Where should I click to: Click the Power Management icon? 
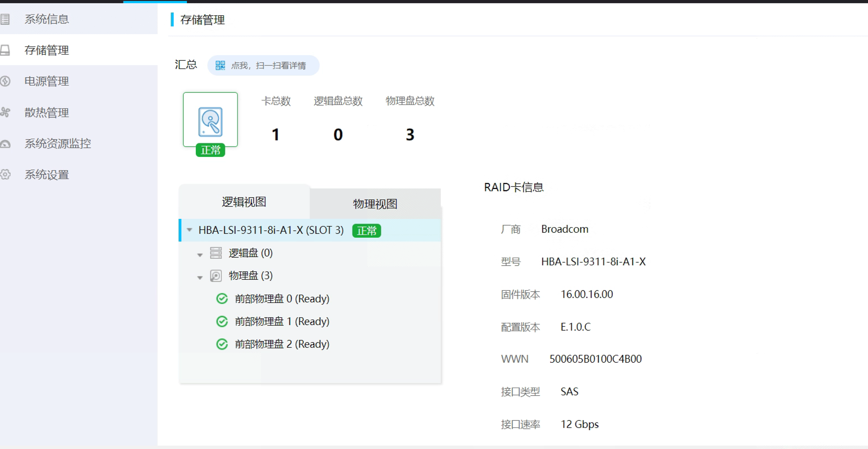[5, 81]
